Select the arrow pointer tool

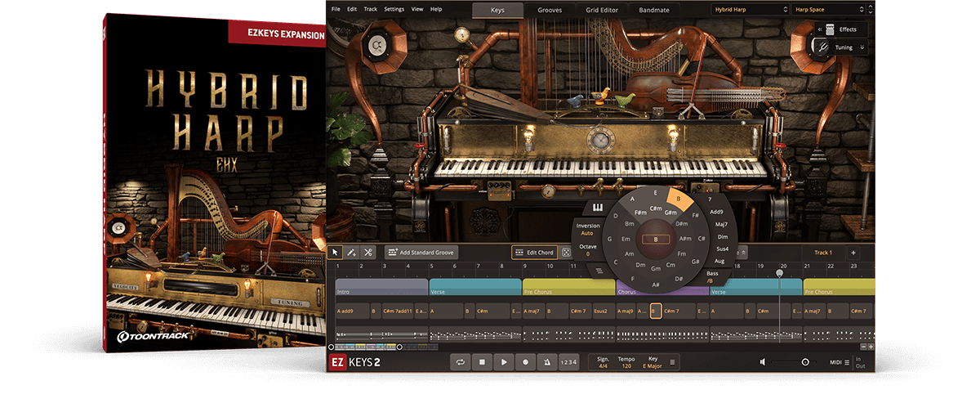(x=335, y=253)
